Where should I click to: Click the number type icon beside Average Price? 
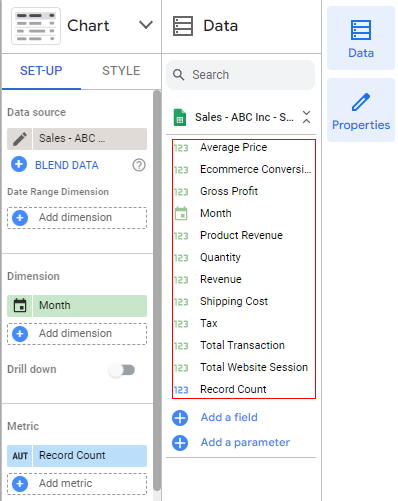pyautogui.click(x=181, y=148)
